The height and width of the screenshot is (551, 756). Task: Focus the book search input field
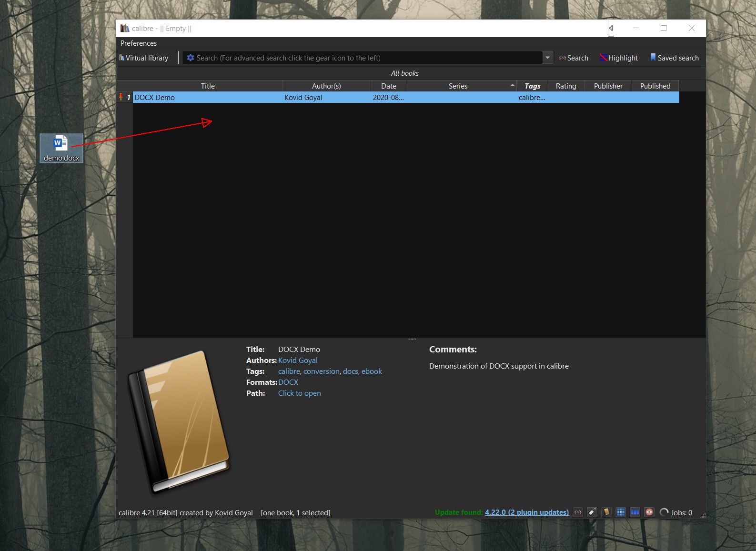click(x=369, y=58)
